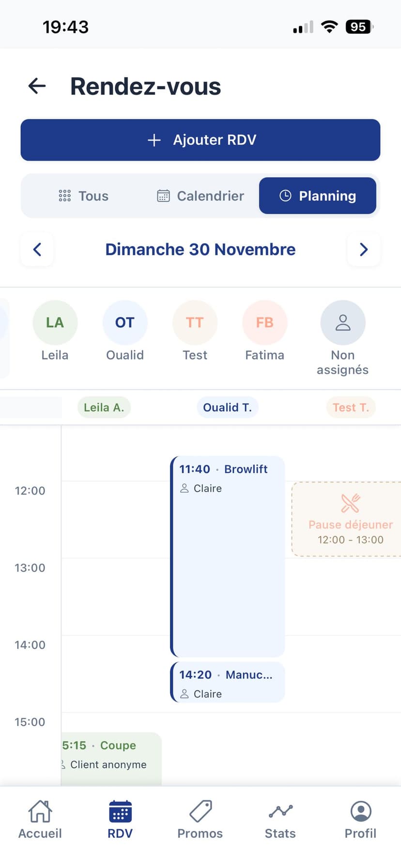Advance to next day using right chevron
Image resolution: width=401 pixels, height=868 pixels.
(364, 249)
